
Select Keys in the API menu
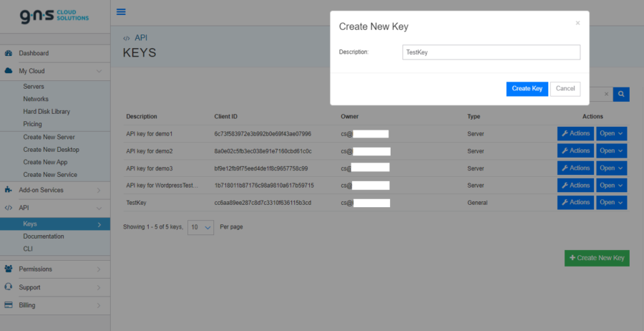coord(55,224)
